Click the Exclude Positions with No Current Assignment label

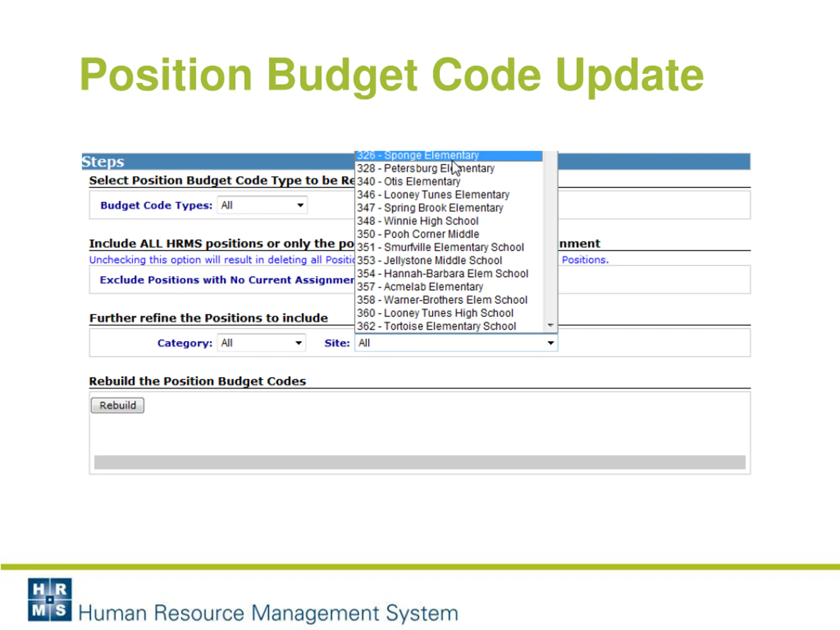227,280
